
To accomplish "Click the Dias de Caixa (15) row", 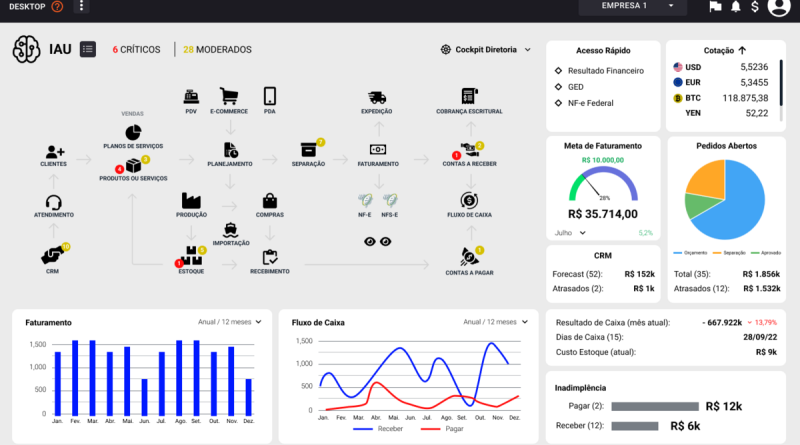I will (x=666, y=337).
